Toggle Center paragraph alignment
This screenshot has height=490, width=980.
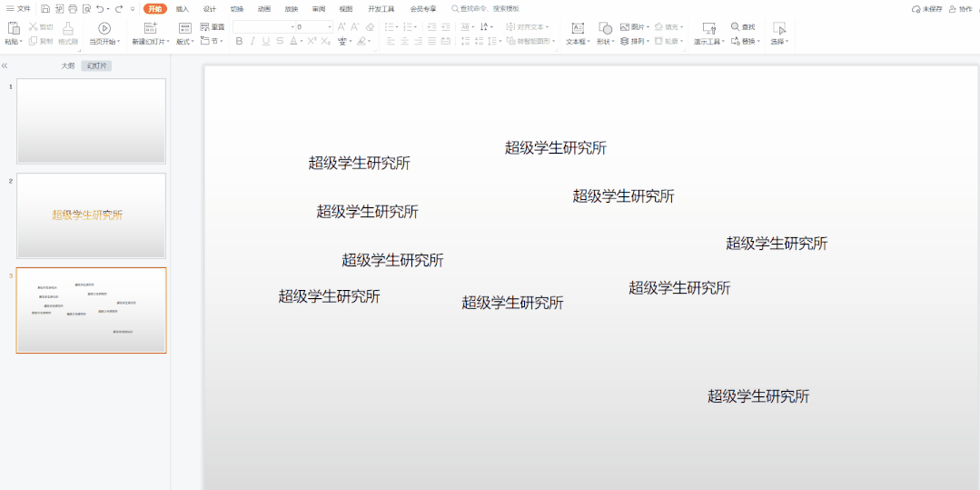(404, 41)
